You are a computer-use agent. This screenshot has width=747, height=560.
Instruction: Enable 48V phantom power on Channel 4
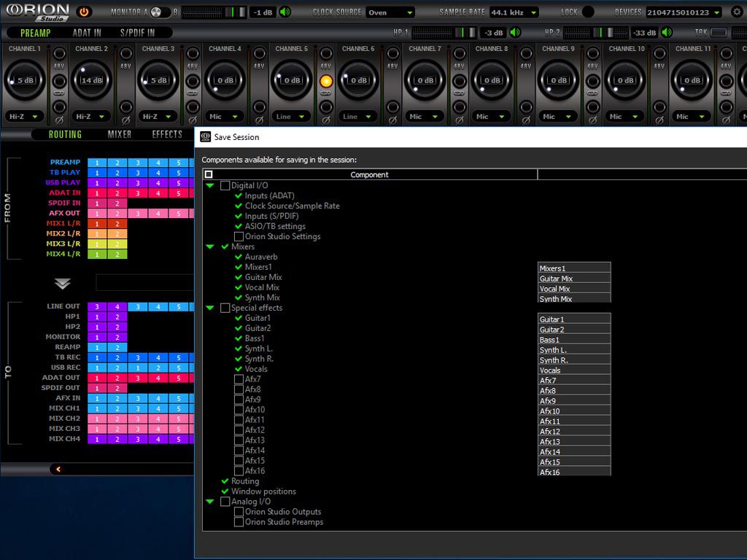[259, 53]
